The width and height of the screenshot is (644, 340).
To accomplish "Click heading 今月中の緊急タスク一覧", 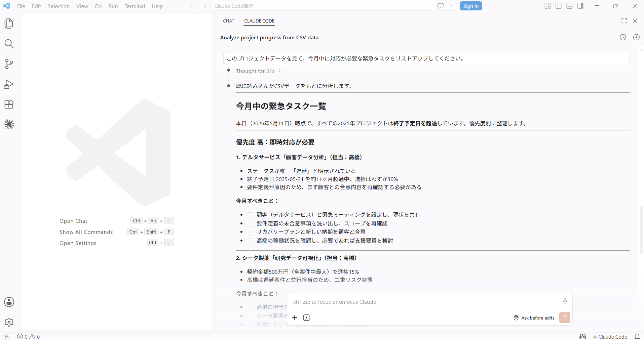I will 281,106.
